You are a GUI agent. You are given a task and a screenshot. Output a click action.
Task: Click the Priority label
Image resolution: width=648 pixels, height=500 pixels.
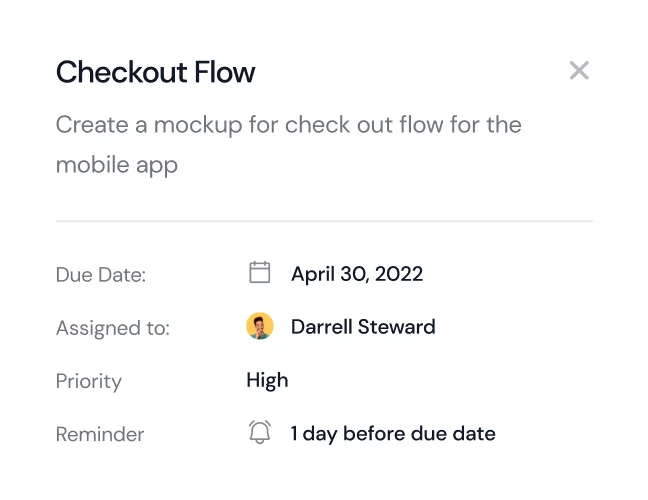coord(89,381)
